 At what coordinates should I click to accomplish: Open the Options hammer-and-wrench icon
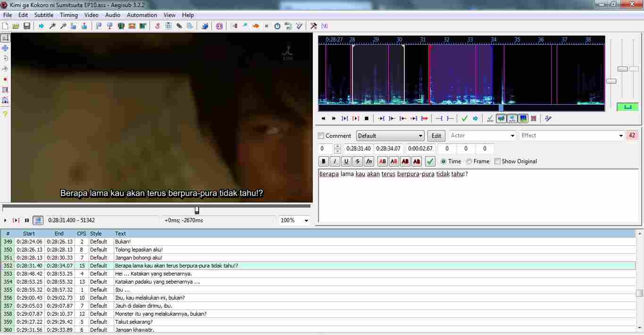314,26
